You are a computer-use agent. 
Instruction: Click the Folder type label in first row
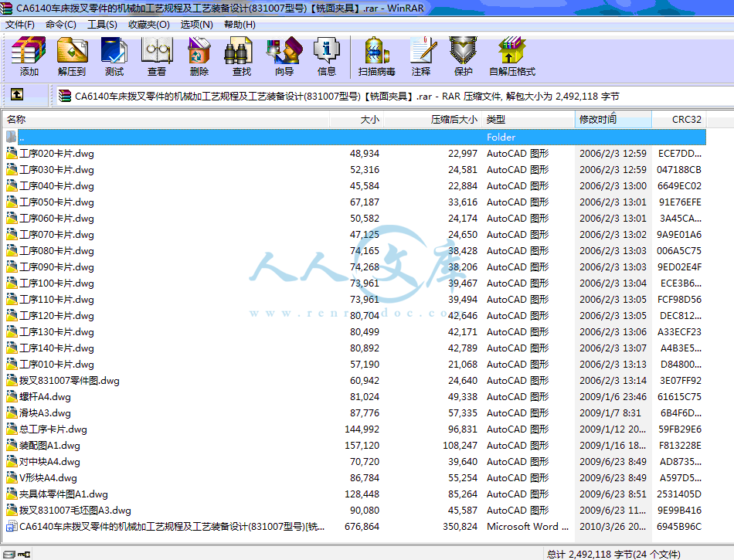tap(501, 137)
